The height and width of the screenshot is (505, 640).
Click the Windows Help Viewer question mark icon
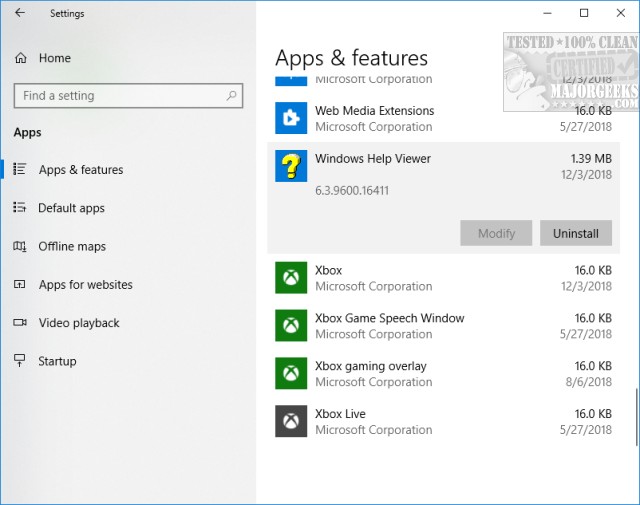click(x=290, y=166)
